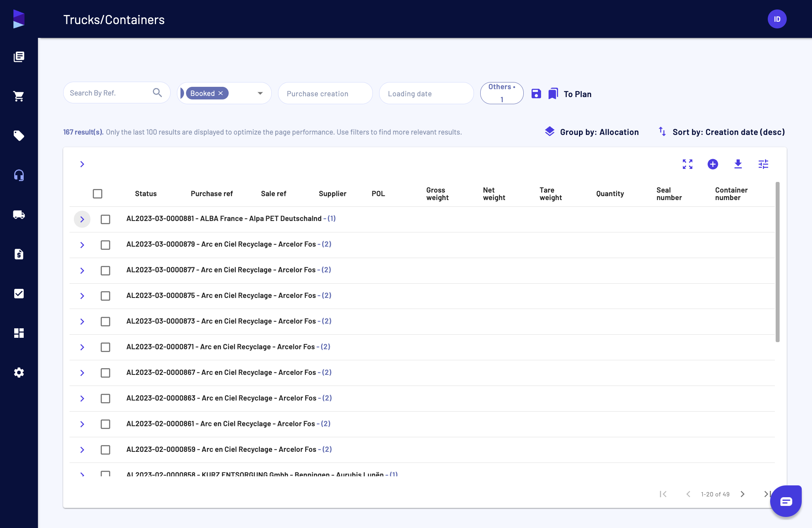Image resolution: width=812 pixels, height=528 pixels.
Task: Save the current filter with floppy icon
Action: click(536, 94)
